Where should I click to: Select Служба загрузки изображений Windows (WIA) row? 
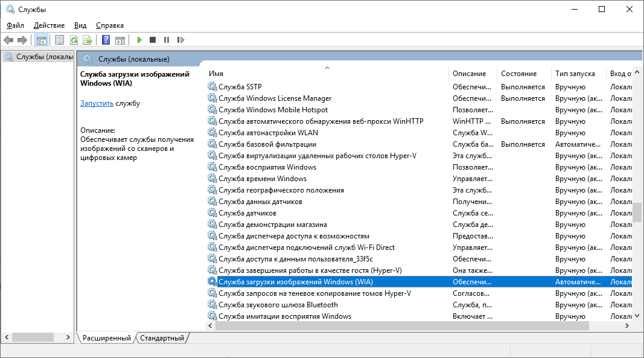pos(419,281)
